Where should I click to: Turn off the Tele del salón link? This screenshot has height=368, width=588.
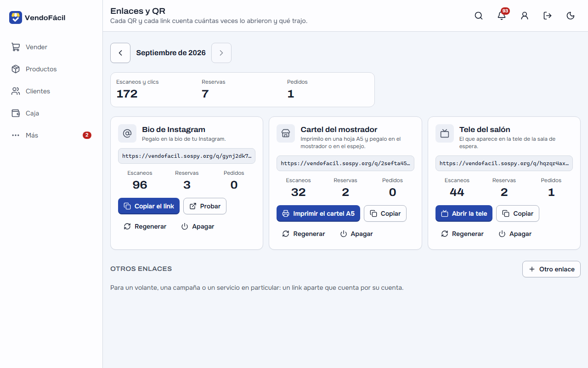pyautogui.click(x=515, y=234)
